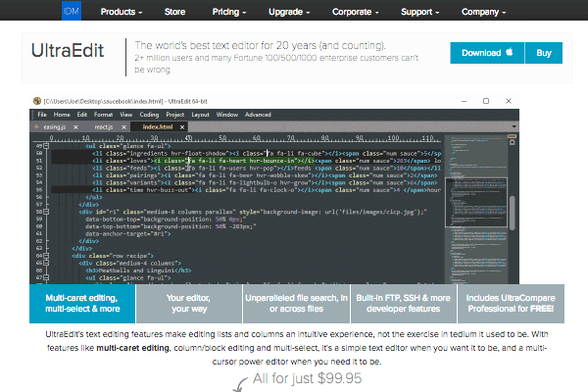Open the Window menu in UltraEdit
588x392 pixels.
(227, 115)
